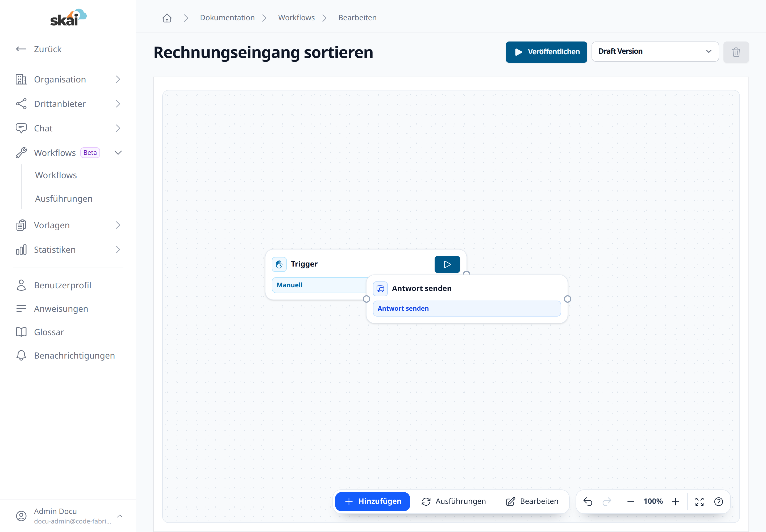
Task: Expand the Drittanbieter menu chevron
Action: (x=118, y=104)
